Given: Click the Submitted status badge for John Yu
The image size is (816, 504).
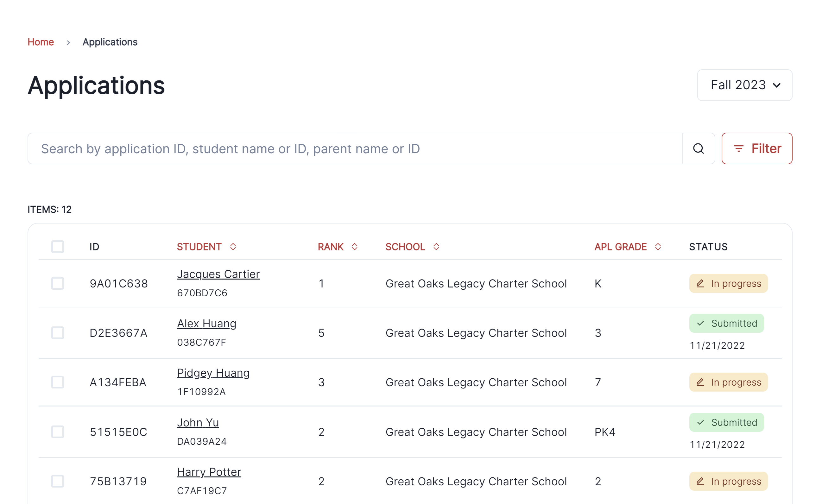Looking at the screenshot, I should click(x=726, y=422).
